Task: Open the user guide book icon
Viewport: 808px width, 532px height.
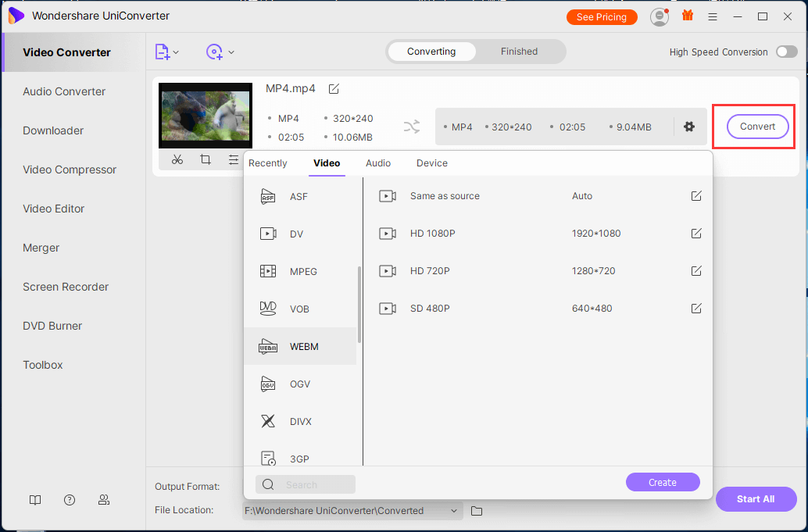Action: [35, 500]
